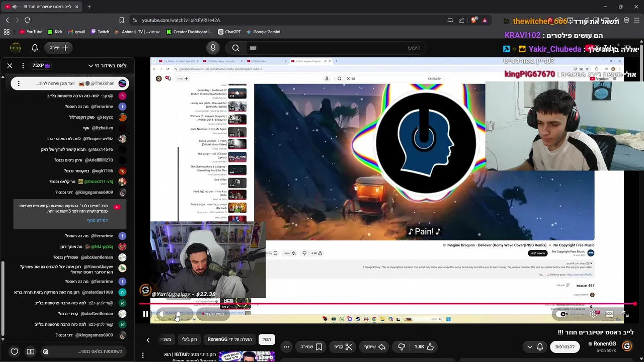The image size is (644, 362).
Task: Start voice search with the microphone
Action: [213, 48]
